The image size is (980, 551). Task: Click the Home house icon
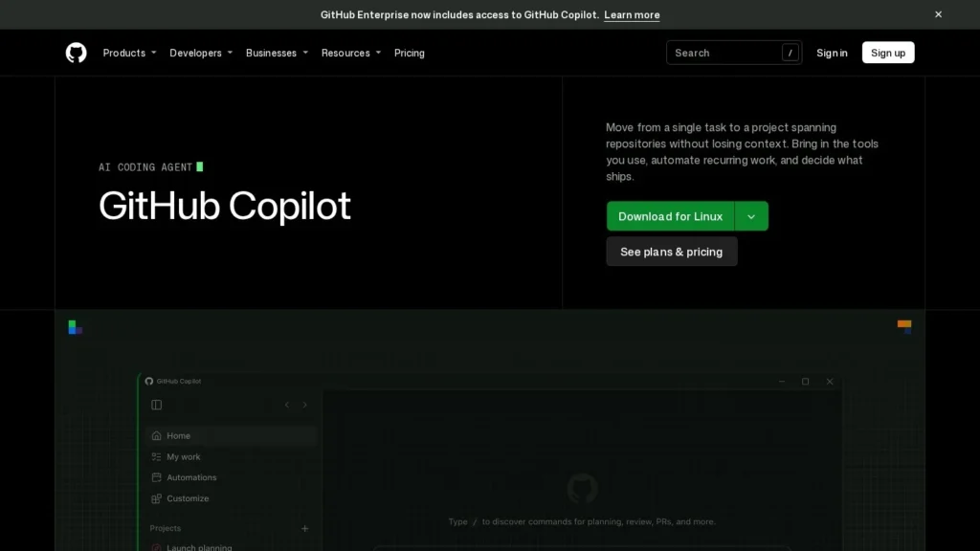(156, 435)
